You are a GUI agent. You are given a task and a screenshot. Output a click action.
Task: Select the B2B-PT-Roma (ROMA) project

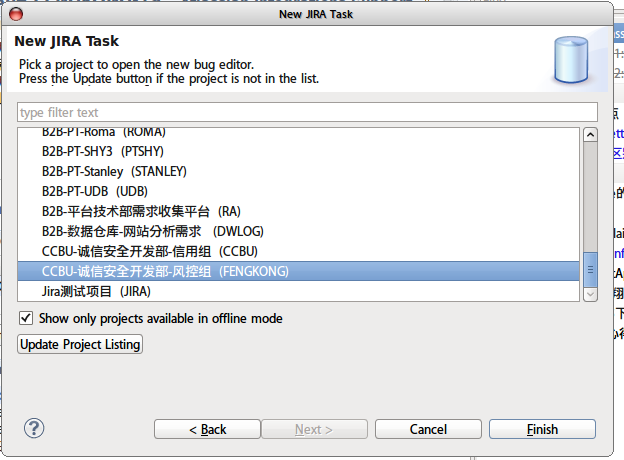pyautogui.click(x=104, y=133)
